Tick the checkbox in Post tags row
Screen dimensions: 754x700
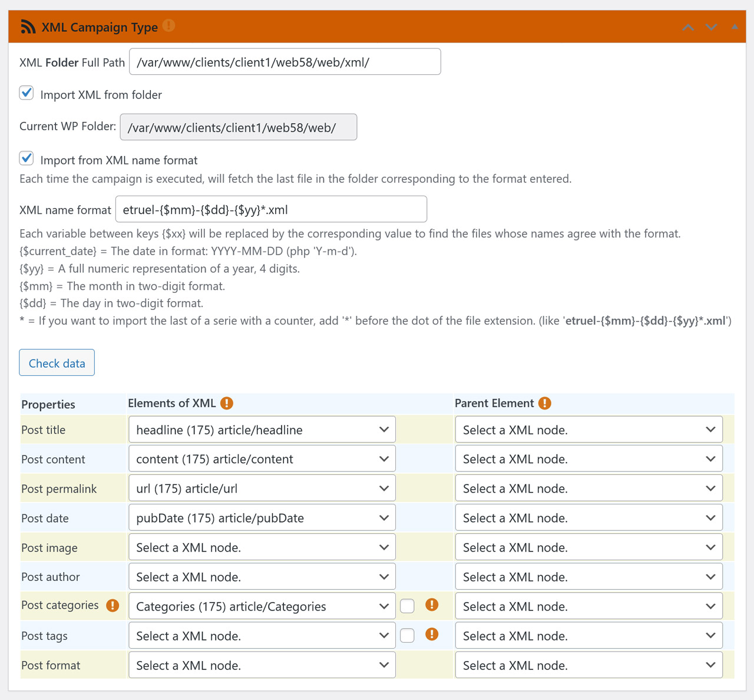coord(407,635)
